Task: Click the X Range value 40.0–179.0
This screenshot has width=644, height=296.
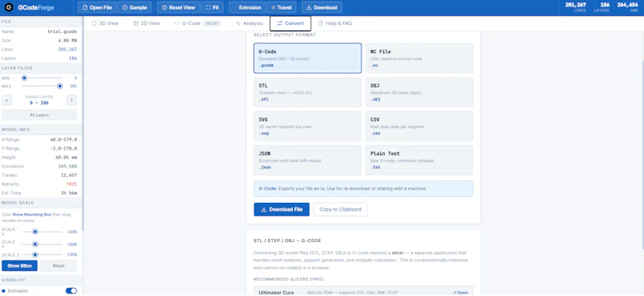Action: (64, 140)
